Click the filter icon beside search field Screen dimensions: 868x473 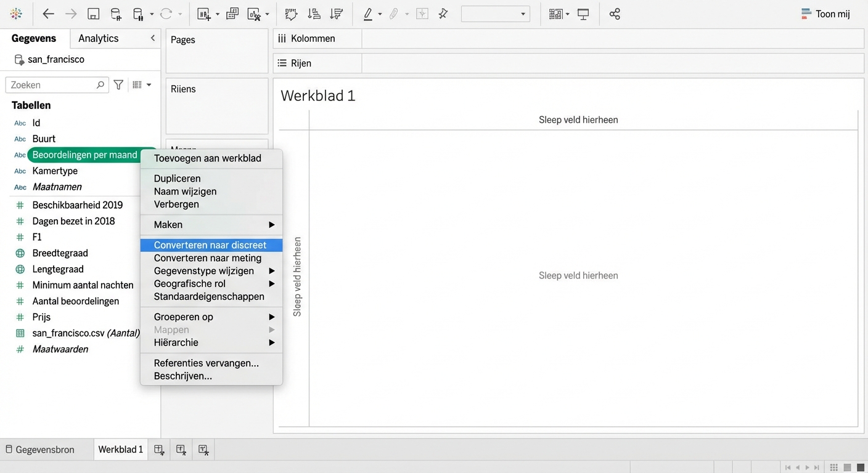(x=118, y=85)
